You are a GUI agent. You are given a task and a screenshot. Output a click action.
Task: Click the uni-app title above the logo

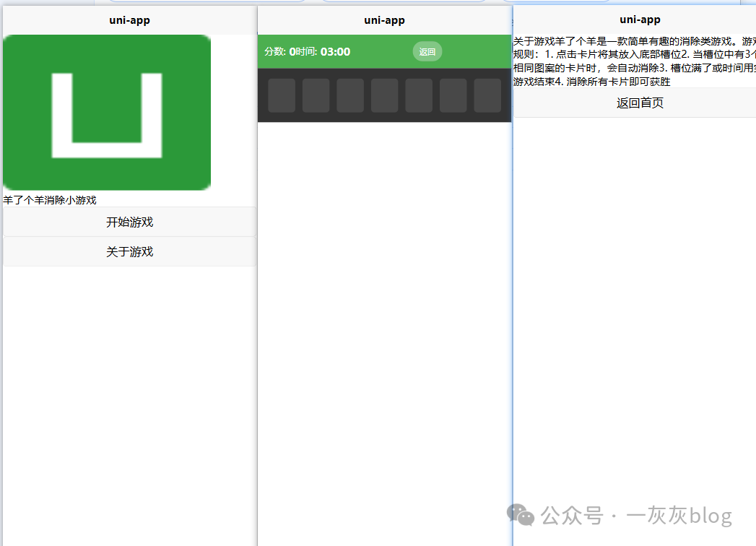[129, 20]
